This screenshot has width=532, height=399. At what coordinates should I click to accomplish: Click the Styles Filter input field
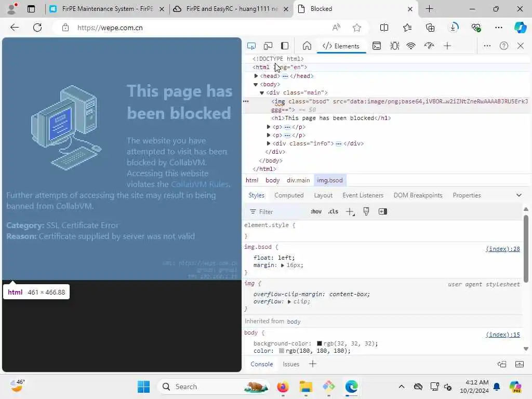click(276, 212)
